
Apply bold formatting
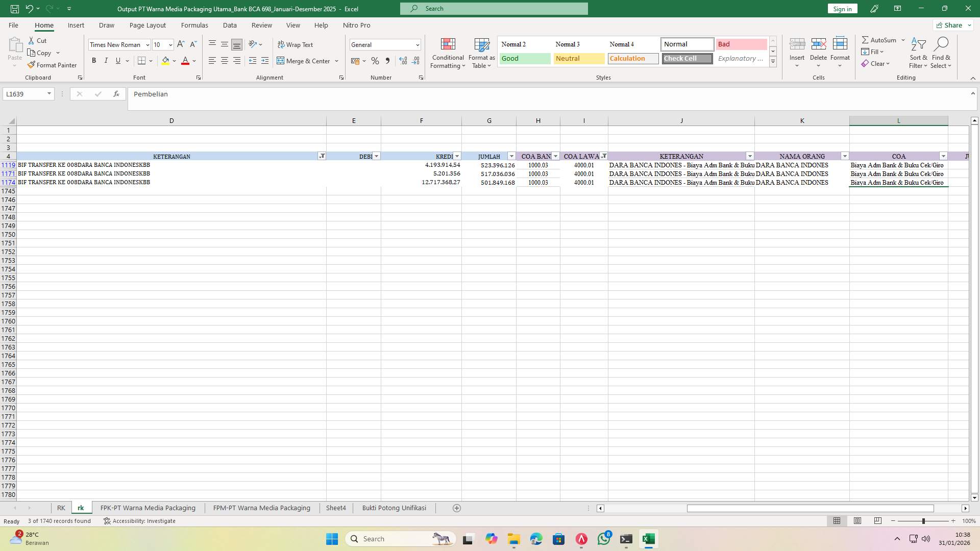tap(94, 60)
